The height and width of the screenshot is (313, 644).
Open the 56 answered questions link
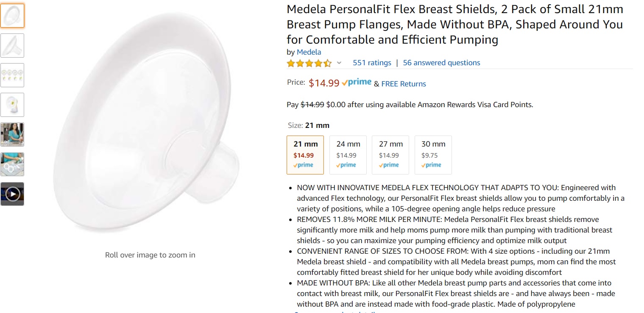click(x=441, y=63)
